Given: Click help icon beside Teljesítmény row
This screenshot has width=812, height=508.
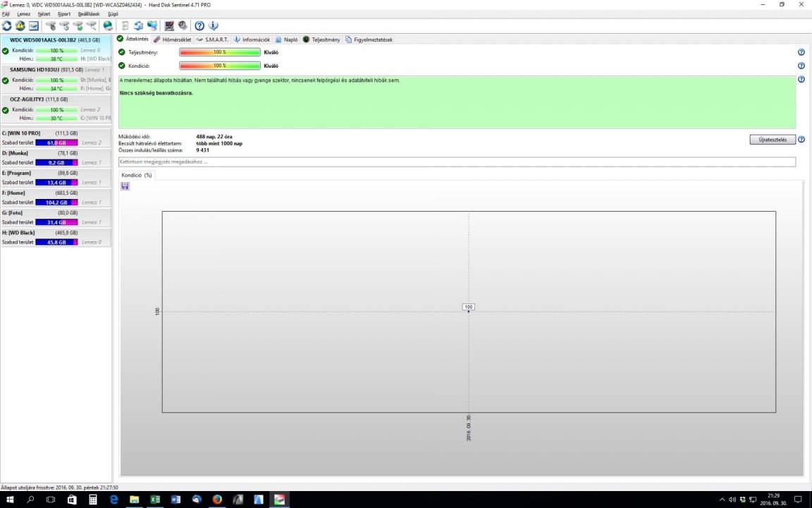Looking at the screenshot, I should coord(801,52).
